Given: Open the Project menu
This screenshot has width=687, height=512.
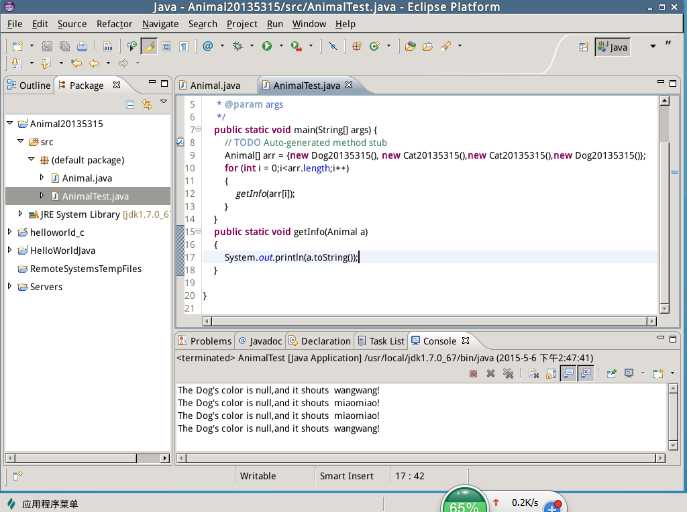Looking at the screenshot, I should pyautogui.click(x=242, y=24).
